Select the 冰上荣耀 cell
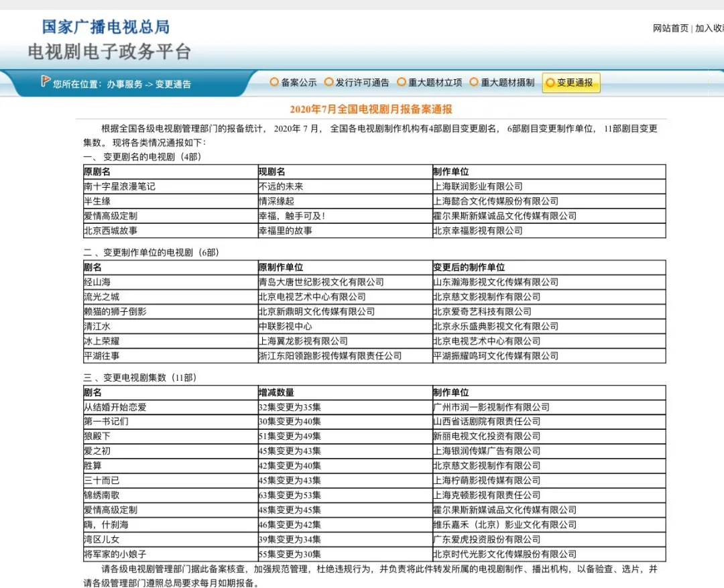 [170, 341]
